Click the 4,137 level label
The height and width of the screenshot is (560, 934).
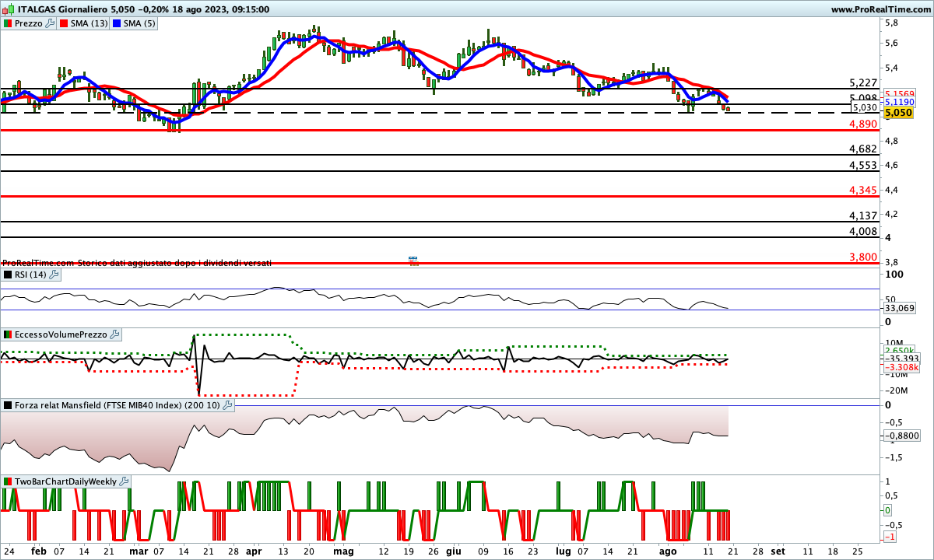pyautogui.click(x=863, y=215)
